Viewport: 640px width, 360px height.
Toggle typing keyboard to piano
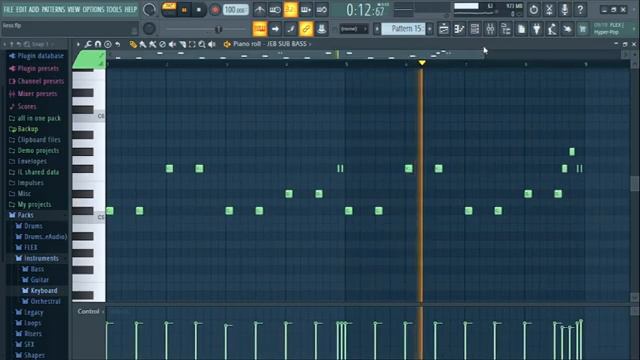point(260,29)
